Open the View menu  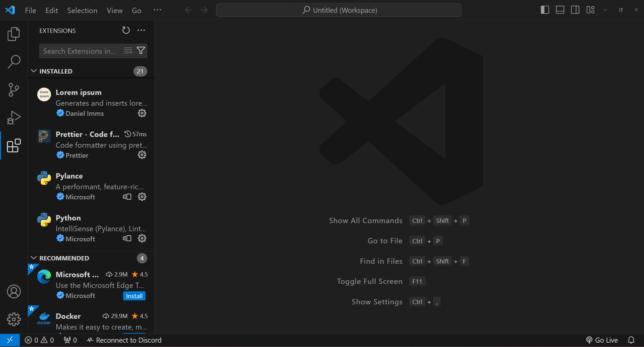[114, 10]
